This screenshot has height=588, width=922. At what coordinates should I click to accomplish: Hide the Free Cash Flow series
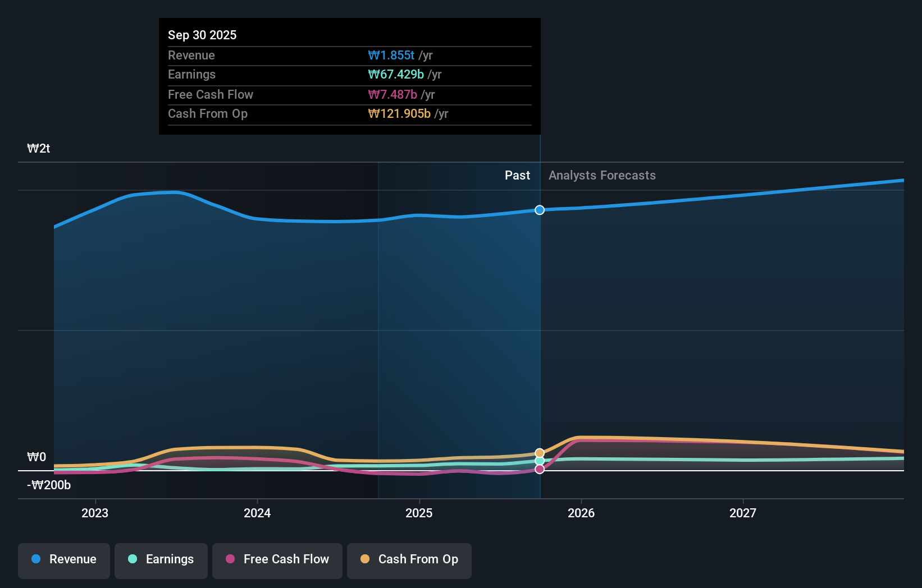(x=277, y=560)
